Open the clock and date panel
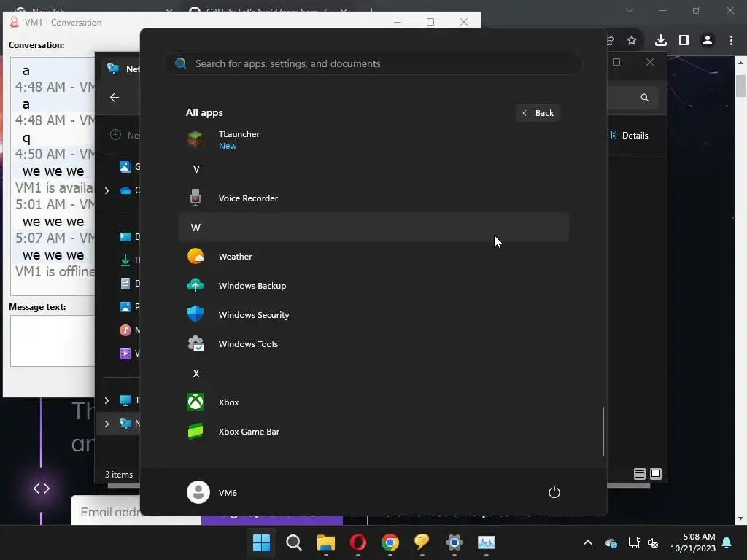The width and height of the screenshot is (747, 560). pos(693,542)
